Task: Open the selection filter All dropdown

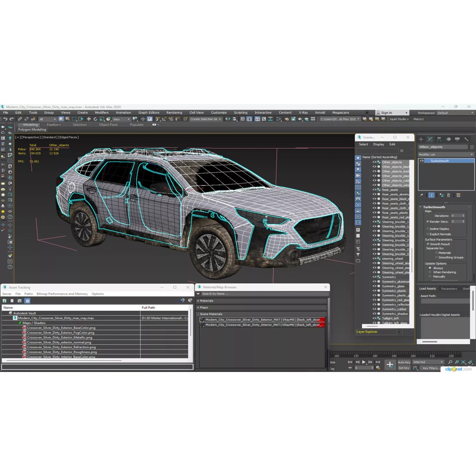Action: [48, 119]
